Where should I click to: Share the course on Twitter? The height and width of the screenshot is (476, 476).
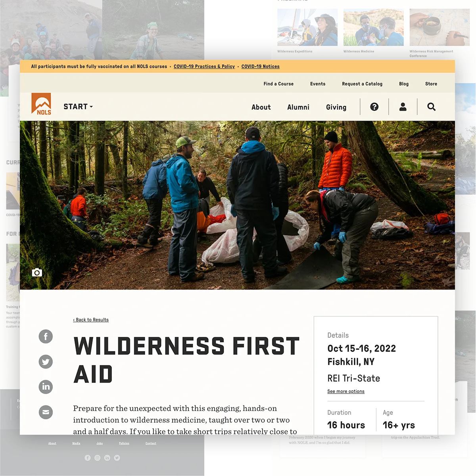pos(46,362)
